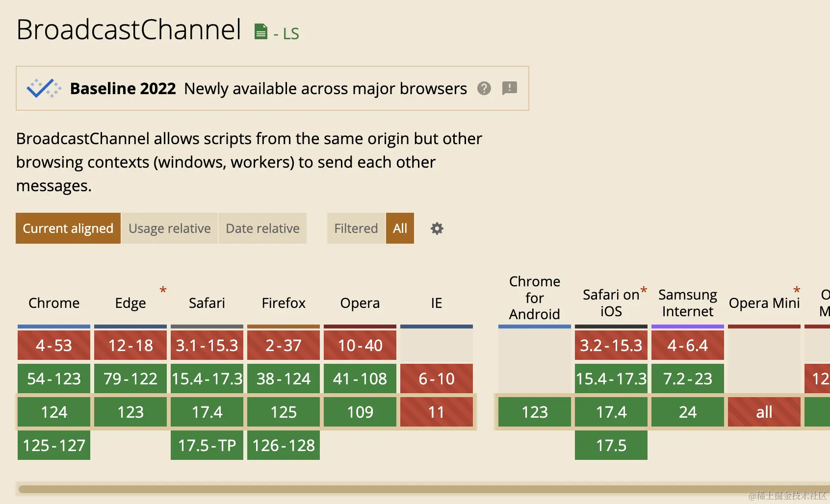Select Chrome for Android 123 cell
The width and height of the screenshot is (830, 504).
(x=535, y=412)
